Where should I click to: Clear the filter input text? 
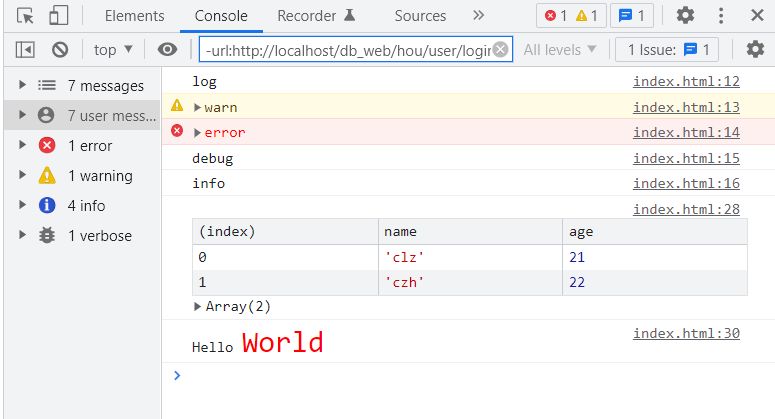click(500, 49)
